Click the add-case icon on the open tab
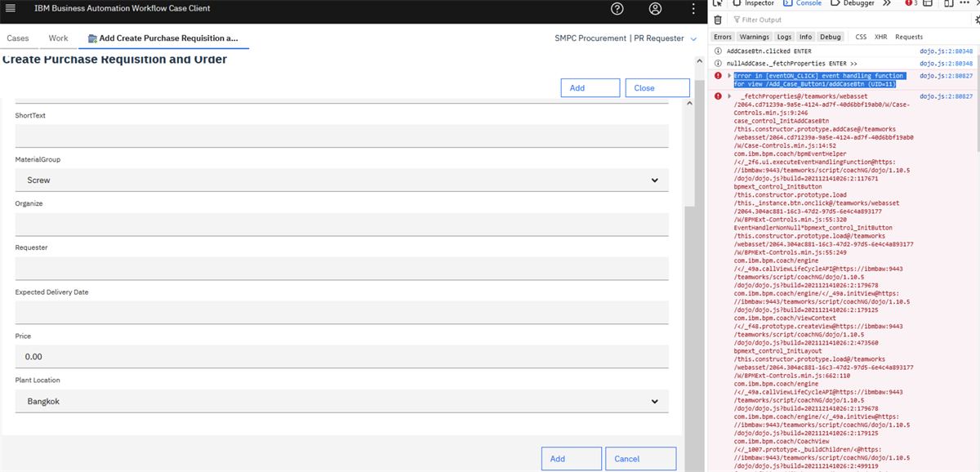 [x=92, y=38]
